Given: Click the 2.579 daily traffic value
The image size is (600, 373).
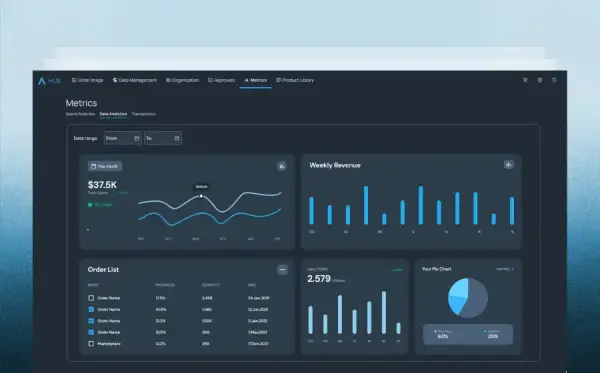Looking at the screenshot, I should [x=319, y=279].
